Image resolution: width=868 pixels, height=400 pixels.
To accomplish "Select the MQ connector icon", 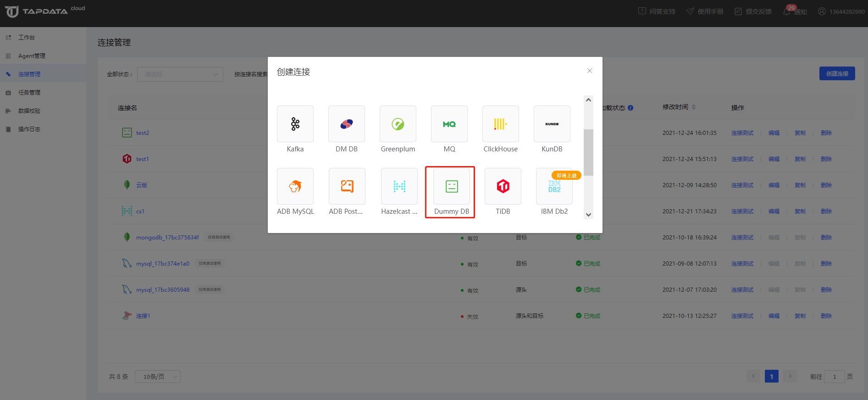I will click(x=449, y=124).
